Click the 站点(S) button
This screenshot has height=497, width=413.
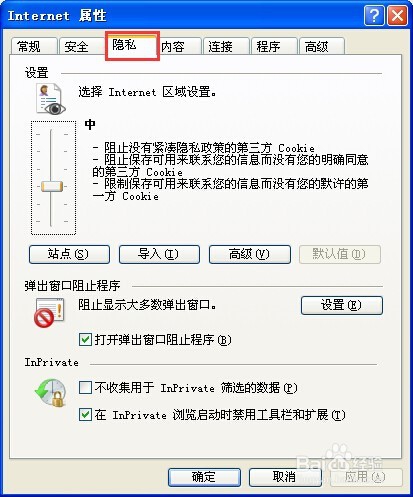(x=69, y=254)
